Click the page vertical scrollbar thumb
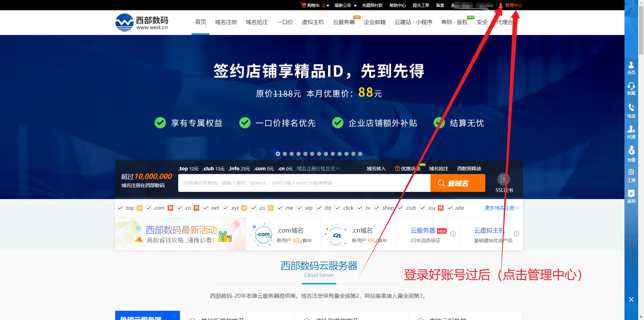The height and width of the screenshot is (320, 644). [x=641, y=30]
